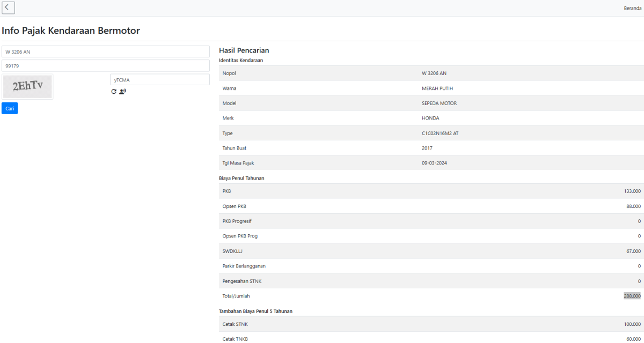This screenshot has height=343, width=644.
Task: Click the Hasil Pencarian heading
Action: (244, 50)
